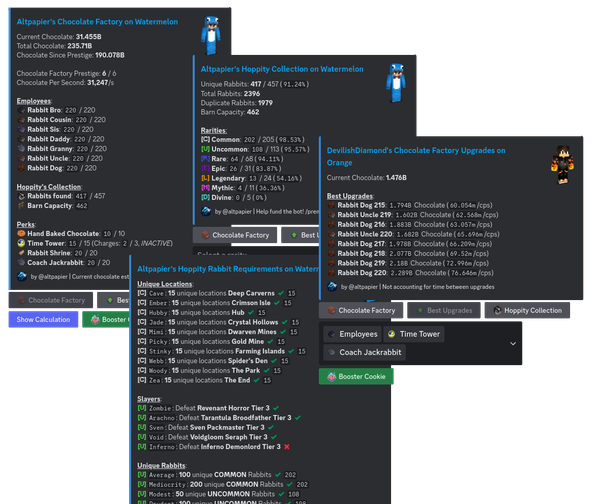Click the Rabbit Dog 215 upgrade icon
This screenshot has height=504, width=598.
pyautogui.click(x=331, y=205)
